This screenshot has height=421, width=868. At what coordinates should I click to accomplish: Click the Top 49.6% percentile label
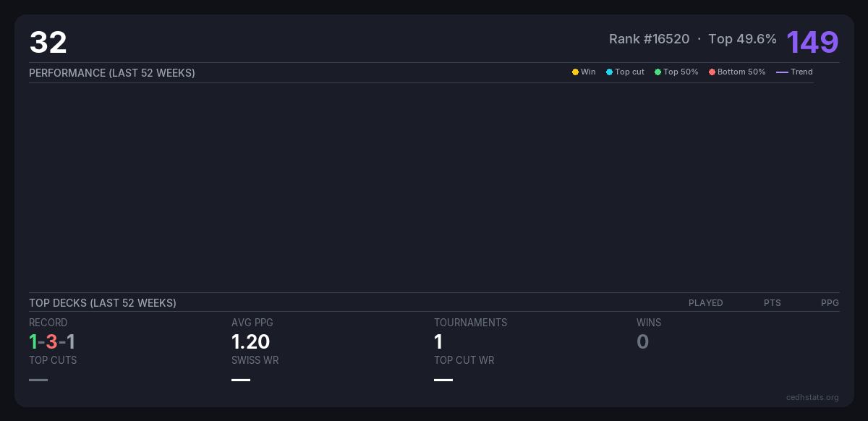(x=742, y=39)
